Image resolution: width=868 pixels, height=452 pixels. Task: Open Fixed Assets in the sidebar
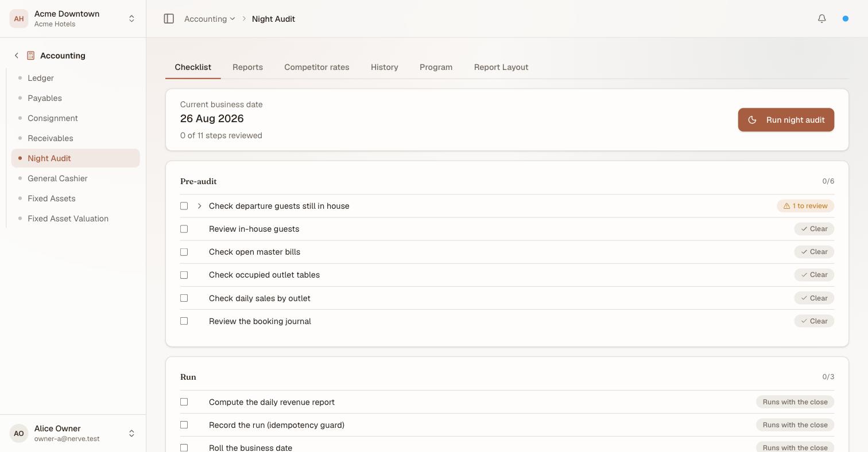[x=75, y=198]
